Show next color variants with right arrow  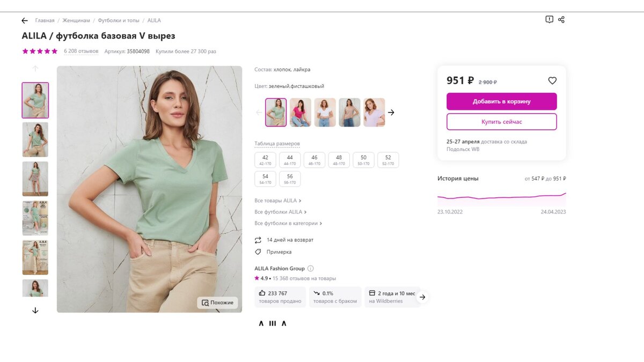391,113
